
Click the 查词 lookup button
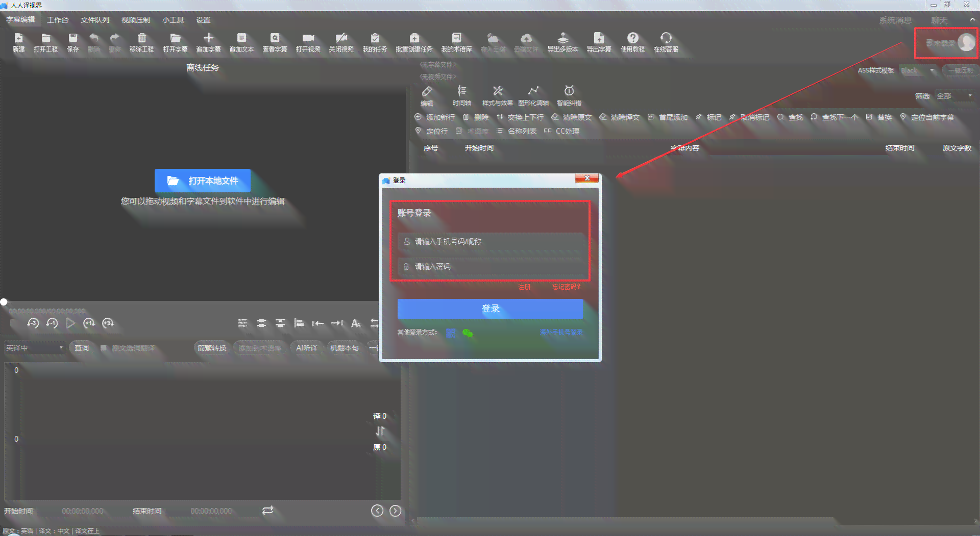[82, 348]
